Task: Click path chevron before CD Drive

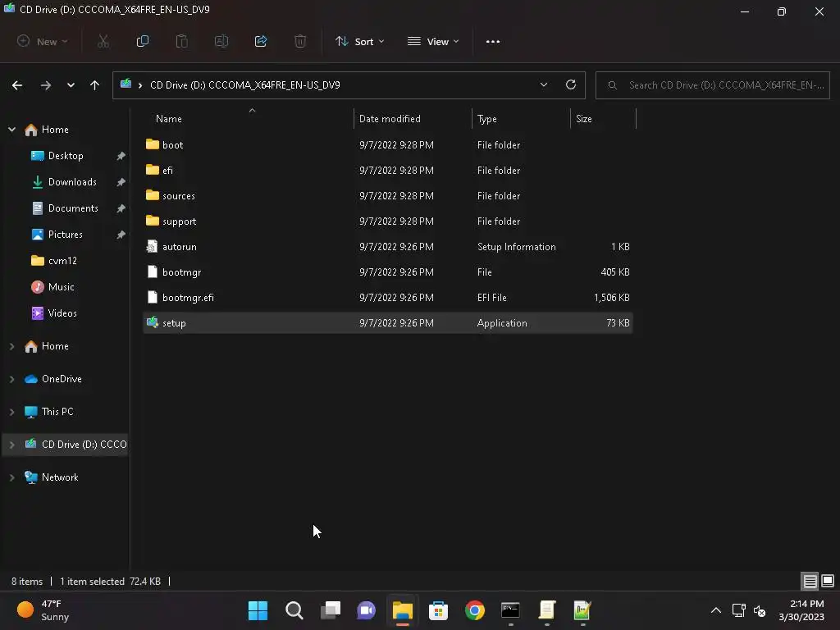Action: click(x=140, y=85)
